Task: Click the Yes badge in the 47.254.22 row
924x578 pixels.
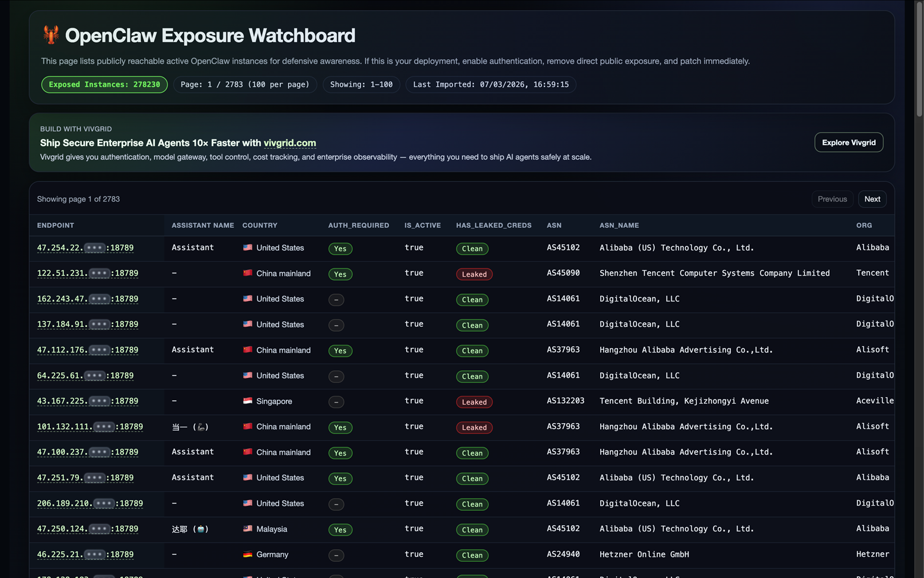Action: pos(340,249)
